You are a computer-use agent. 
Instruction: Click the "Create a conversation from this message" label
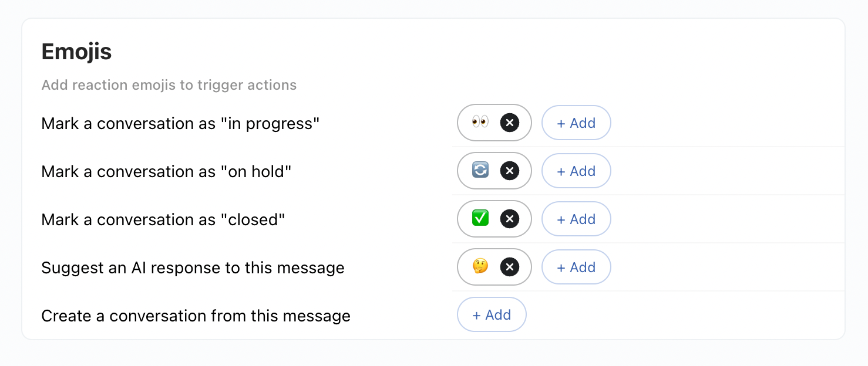(196, 316)
